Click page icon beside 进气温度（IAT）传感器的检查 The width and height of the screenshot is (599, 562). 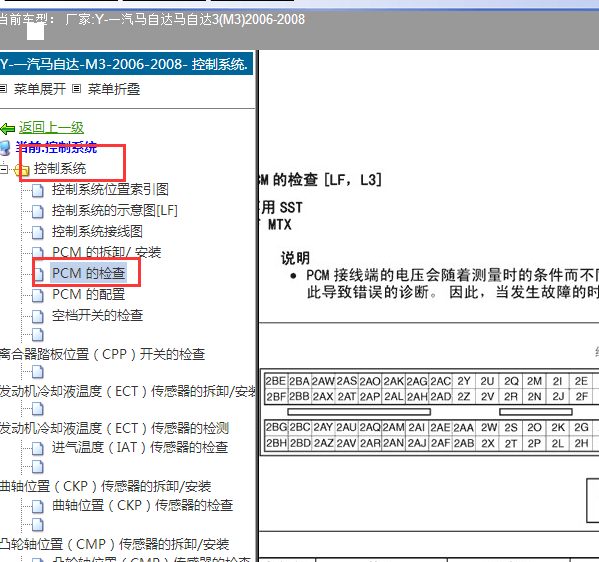(37, 448)
